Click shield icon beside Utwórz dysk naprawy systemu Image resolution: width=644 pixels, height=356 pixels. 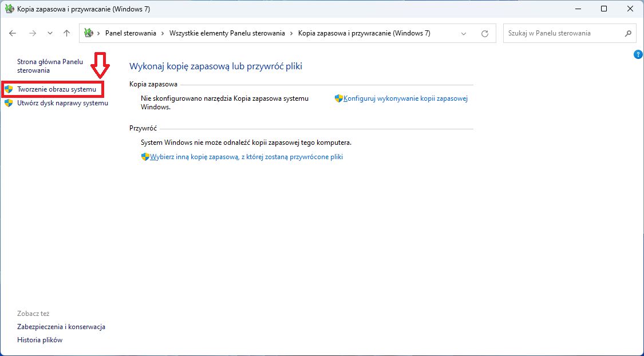[9, 103]
